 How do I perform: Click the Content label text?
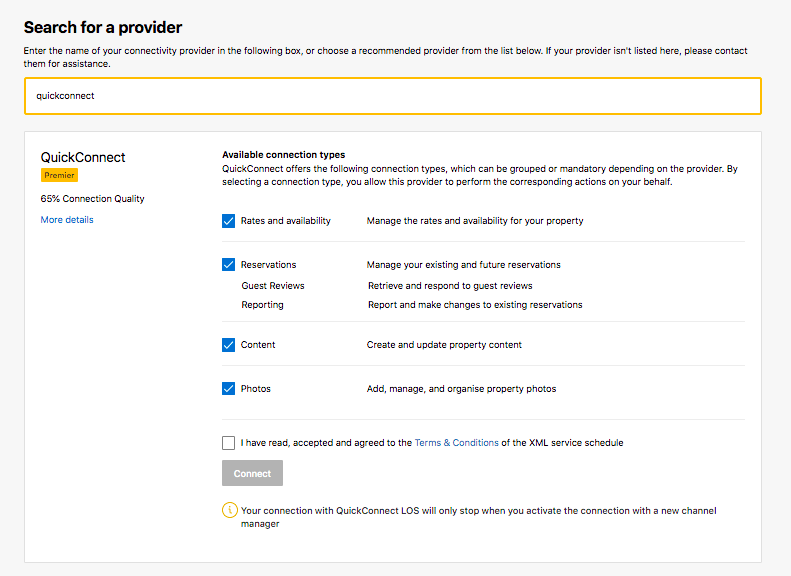[258, 345]
